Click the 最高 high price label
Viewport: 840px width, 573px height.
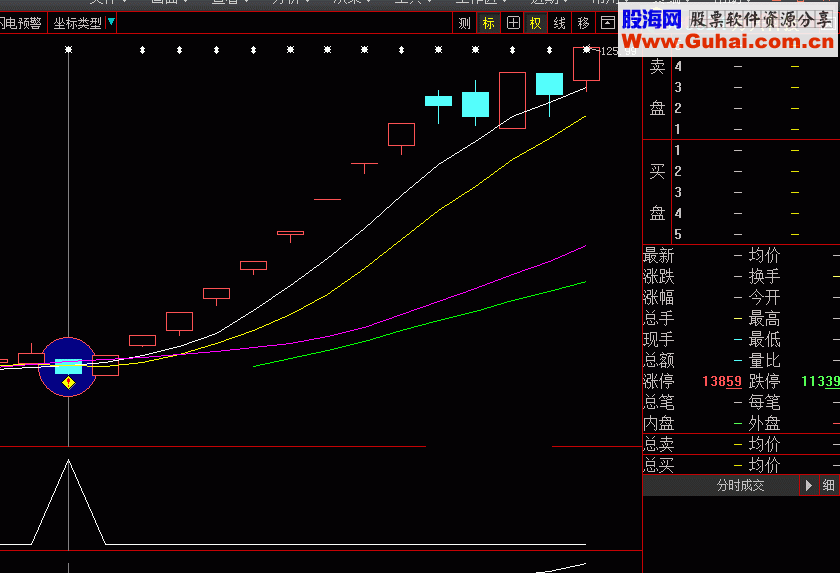coord(764,318)
